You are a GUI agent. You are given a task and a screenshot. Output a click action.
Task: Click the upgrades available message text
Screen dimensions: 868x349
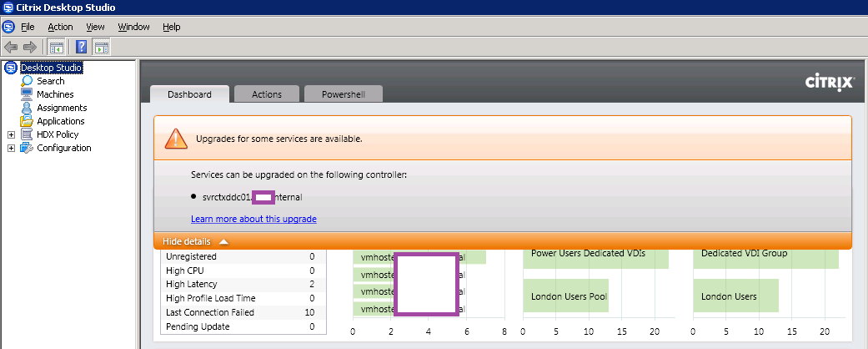279,139
